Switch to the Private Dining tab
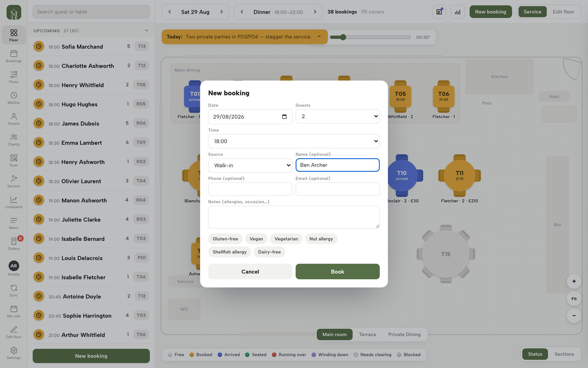The image size is (588, 368). 404,334
